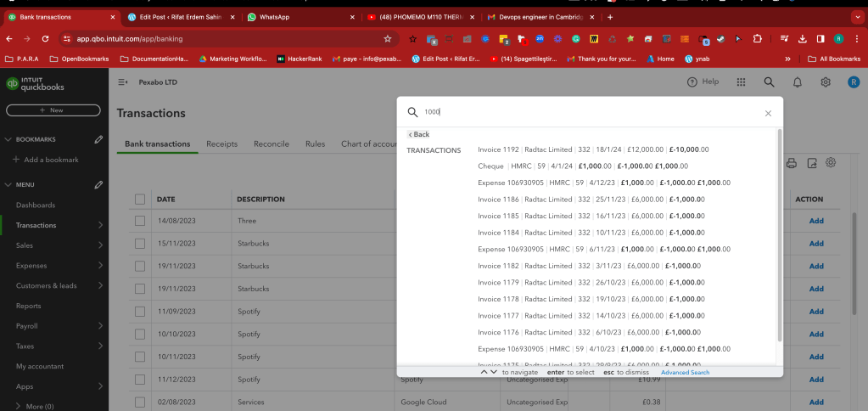868x411 pixels.
Task: Switch to Receipts tab
Action: [222, 144]
